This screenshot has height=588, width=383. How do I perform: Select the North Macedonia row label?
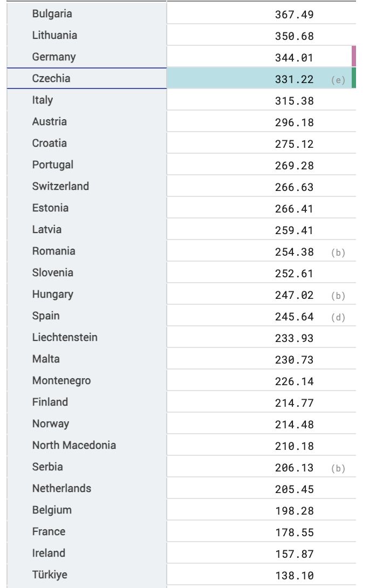[x=74, y=445]
